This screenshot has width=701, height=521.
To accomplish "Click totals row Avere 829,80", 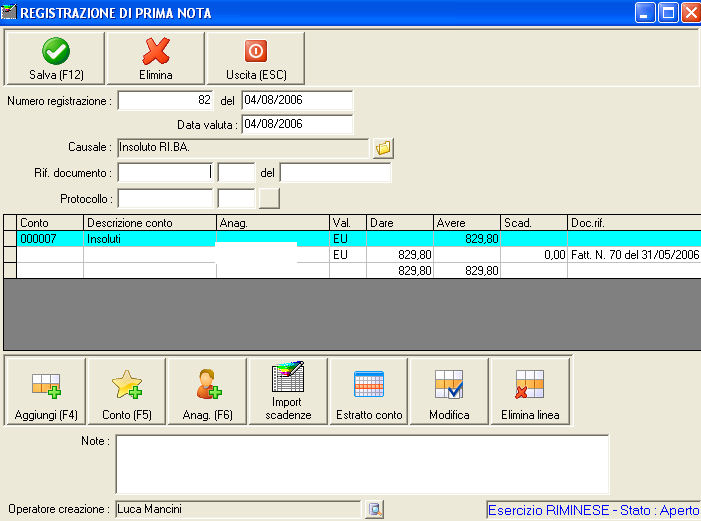I will (x=467, y=271).
